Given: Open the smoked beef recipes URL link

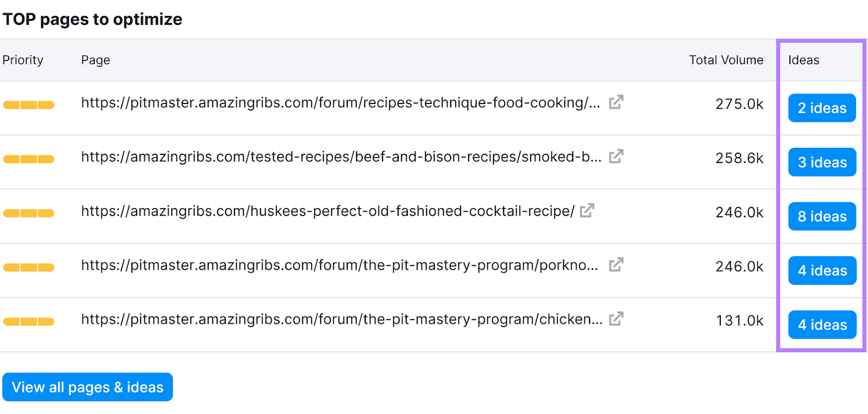Looking at the screenshot, I should coord(341,156).
